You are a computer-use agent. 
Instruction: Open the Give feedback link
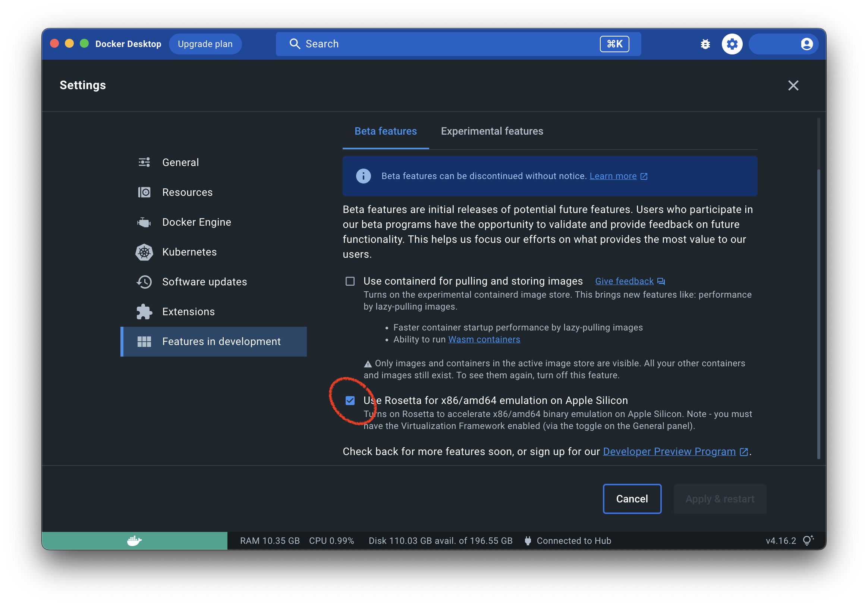[x=624, y=281]
